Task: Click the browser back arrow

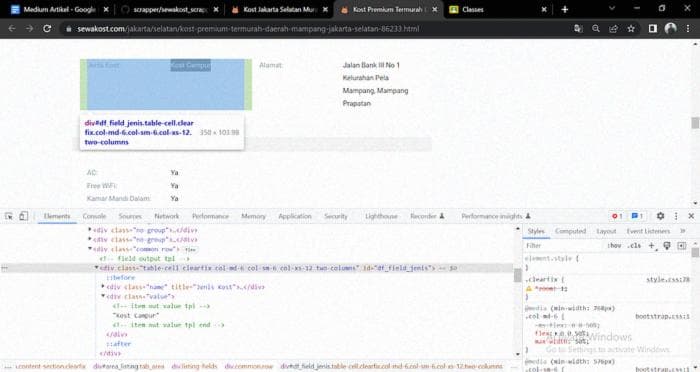Action: [x=12, y=29]
